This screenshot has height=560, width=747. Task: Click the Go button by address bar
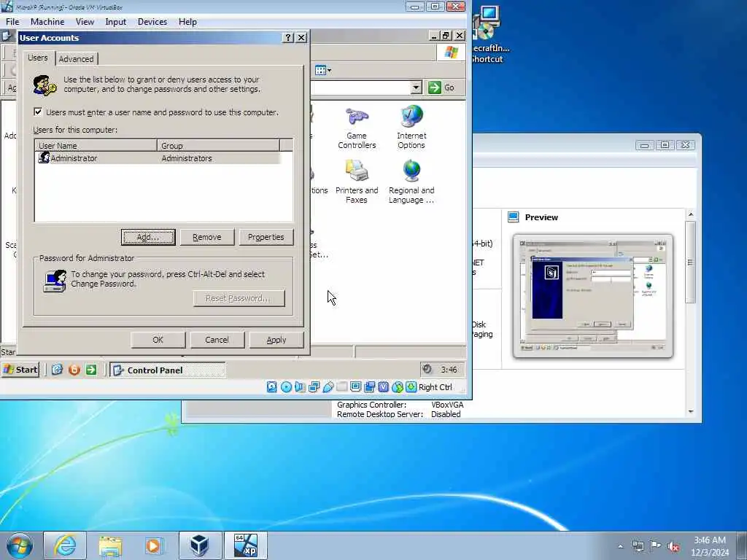pyautogui.click(x=441, y=87)
